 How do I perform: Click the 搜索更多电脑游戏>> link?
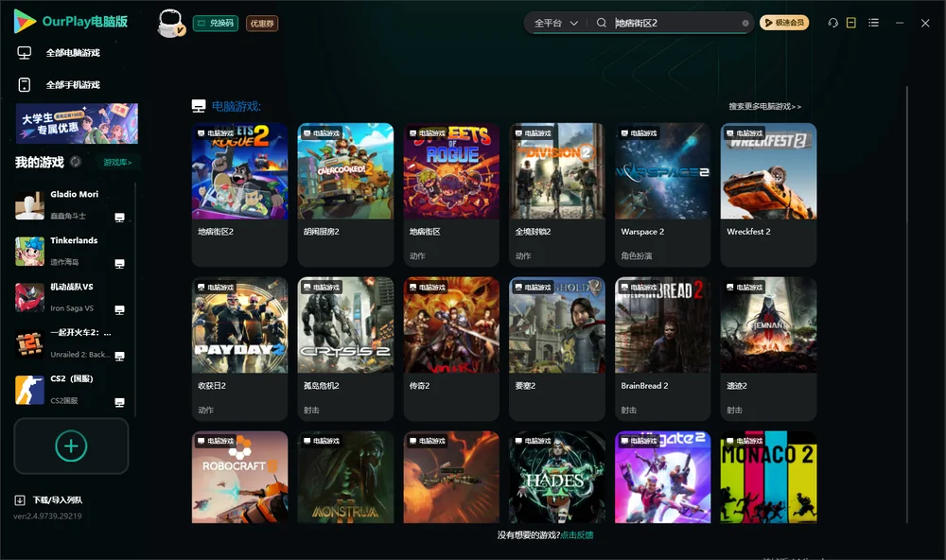764,106
